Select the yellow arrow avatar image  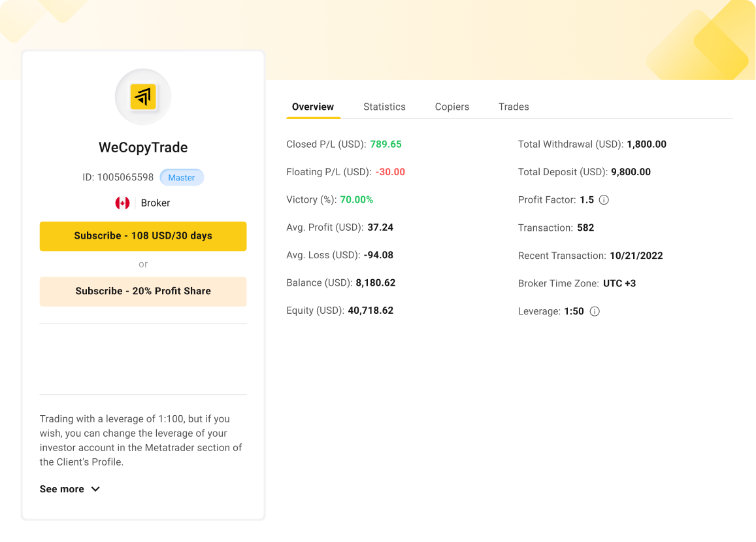143,96
